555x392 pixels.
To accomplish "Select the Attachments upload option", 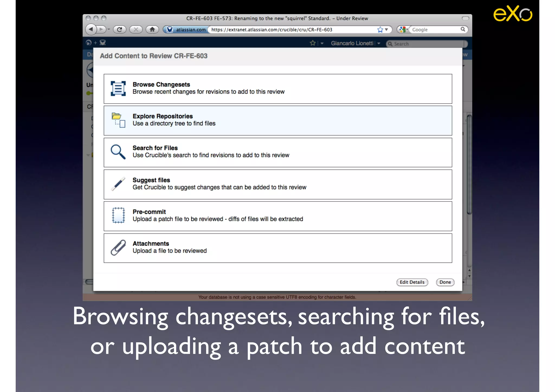I will click(x=278, y=248).
